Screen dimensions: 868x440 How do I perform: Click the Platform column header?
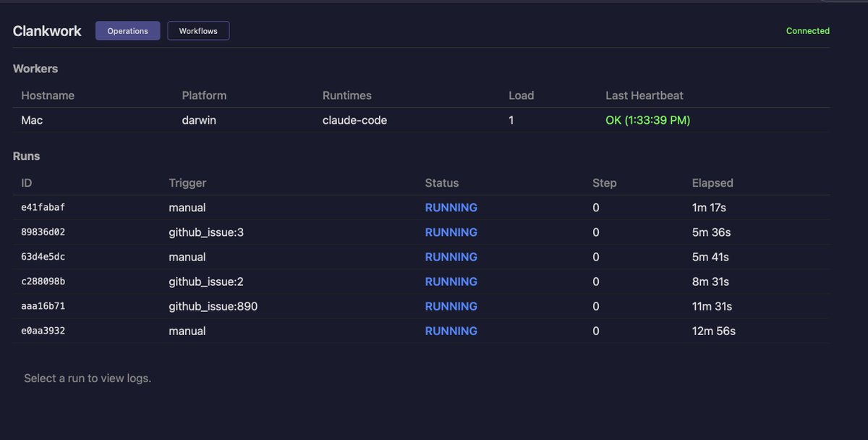204,96
